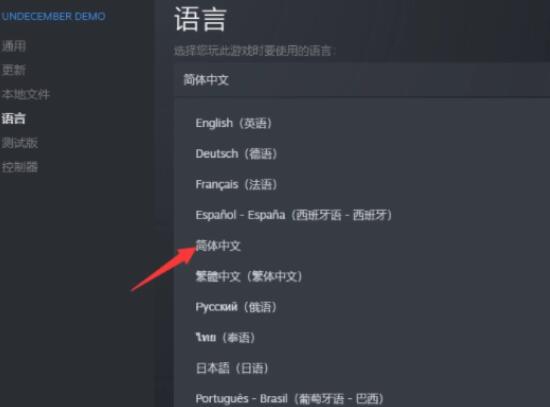Pick Русский (俄语) from the list
This screenshot has width=550, height=407.
pyautogui.click(x=236, y=307)
